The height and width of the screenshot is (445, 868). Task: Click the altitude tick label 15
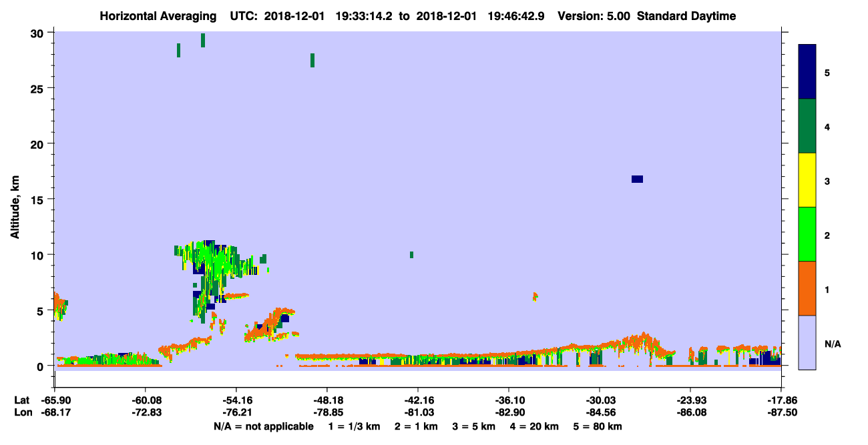(x=39, y=199)
